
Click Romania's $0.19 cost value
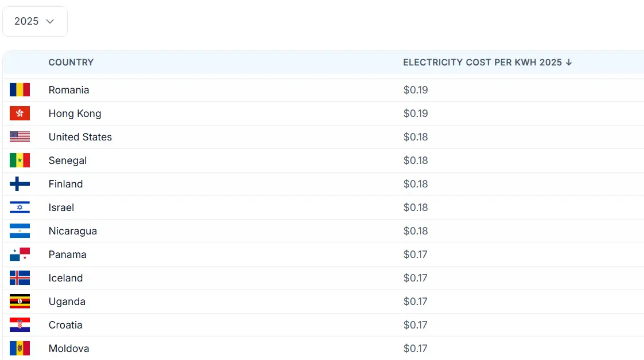tap(416, 90)
